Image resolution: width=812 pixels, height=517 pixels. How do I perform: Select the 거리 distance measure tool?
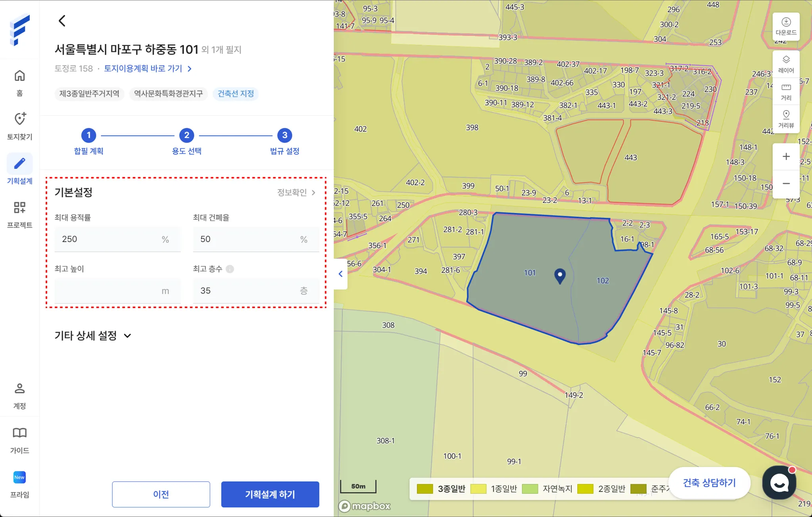[x=786, y=92]
